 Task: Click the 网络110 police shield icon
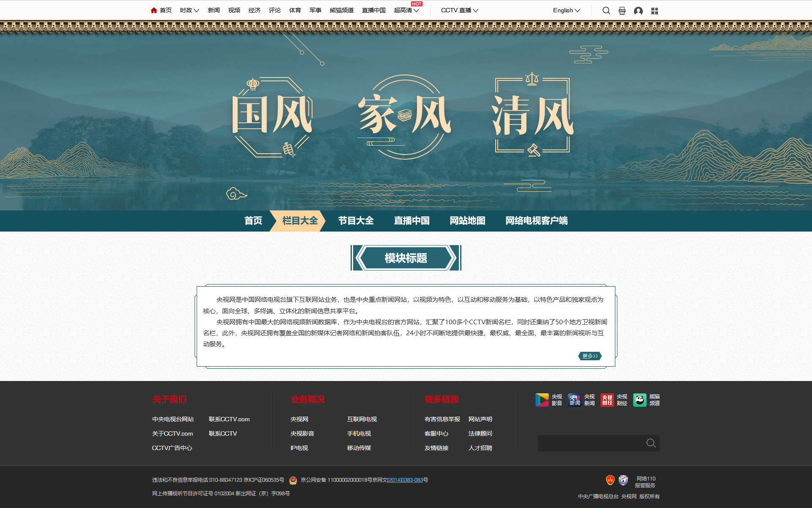[x=623, y=480]
